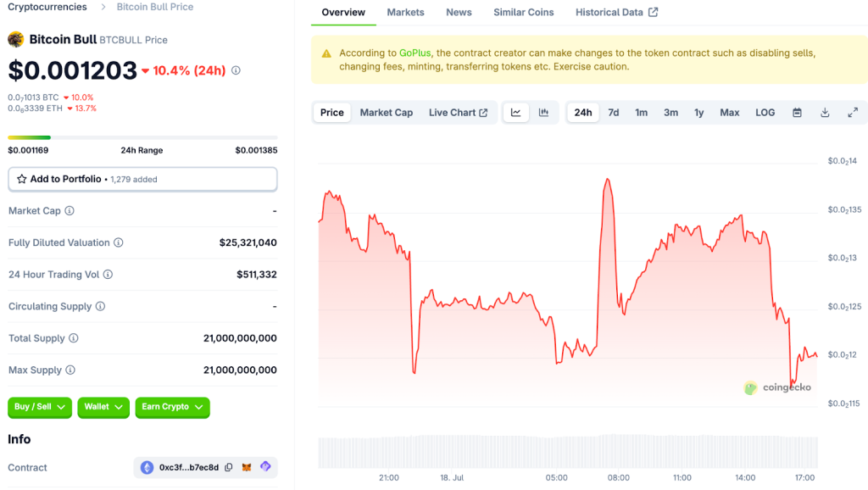Open the Historical Data tab
The height and width of the screenshot is (490, 868).
(x=617, y=12)
